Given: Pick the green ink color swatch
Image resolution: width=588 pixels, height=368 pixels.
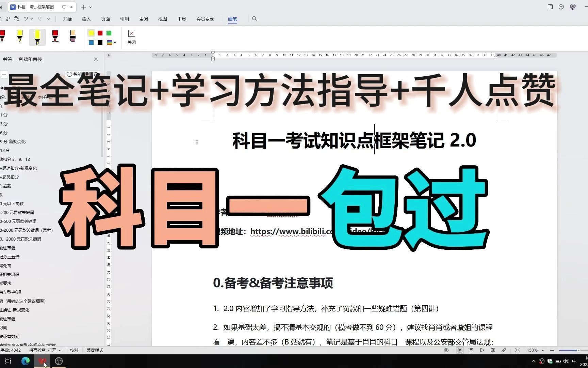Looking at the screenshot, I should [x=109, y=33].
